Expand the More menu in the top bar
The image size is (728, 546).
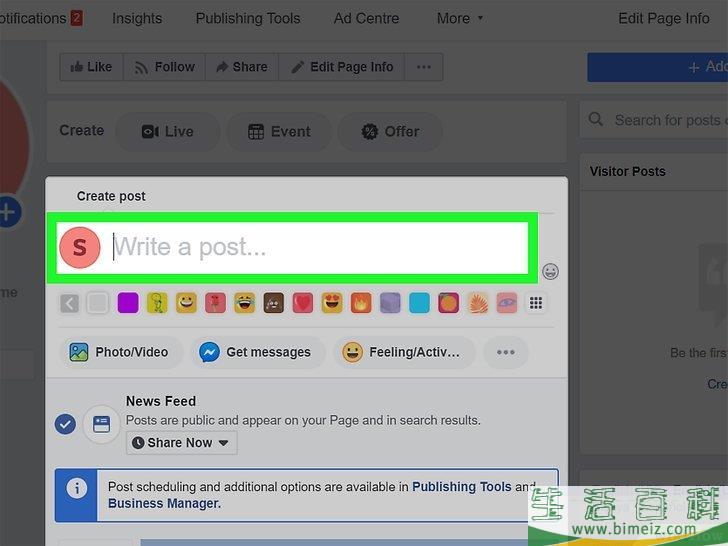point(460,18)
